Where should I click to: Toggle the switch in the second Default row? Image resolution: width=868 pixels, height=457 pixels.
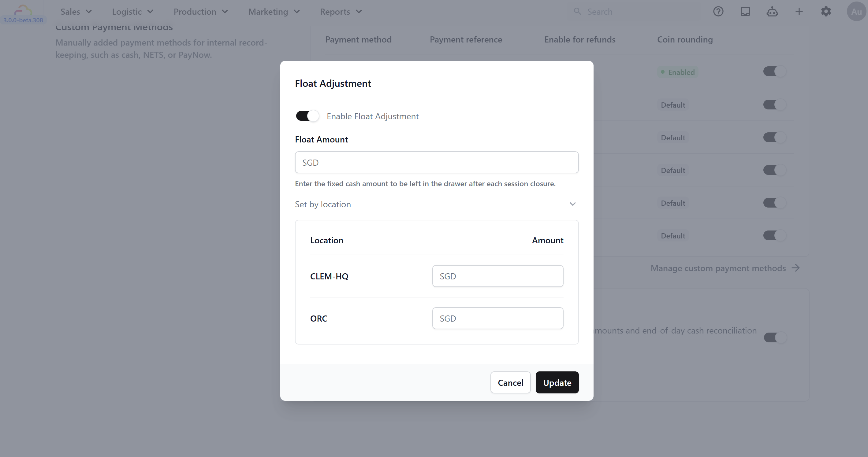(x=774, y=137)
